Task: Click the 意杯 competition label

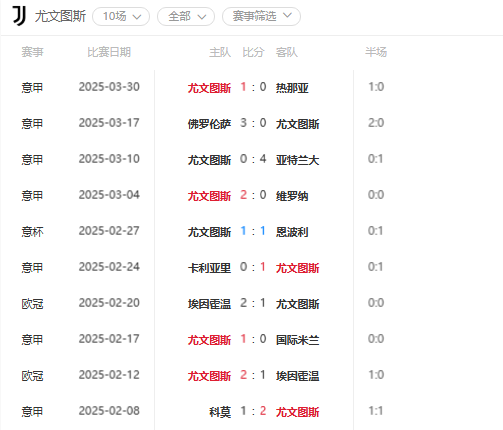Action: pyautogui.click(x=32, y=232)
